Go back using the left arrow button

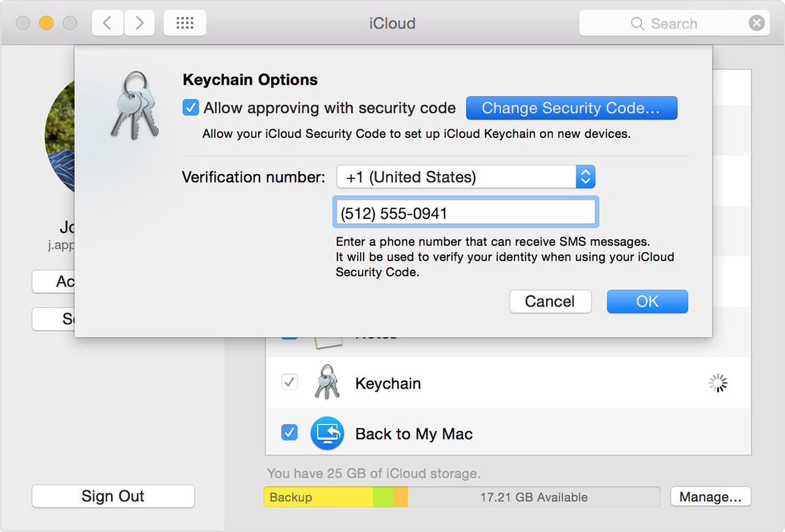pyautogui.click(x=108, y=23)
